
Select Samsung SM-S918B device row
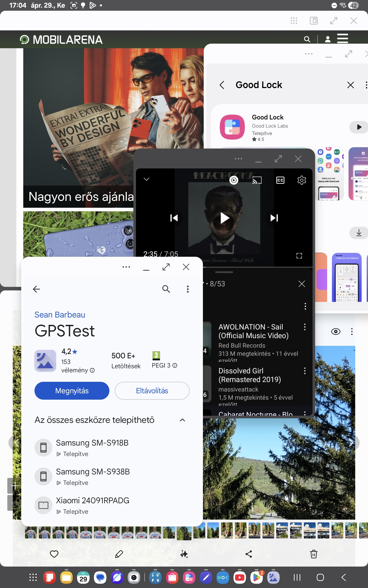tap(112, 448)
